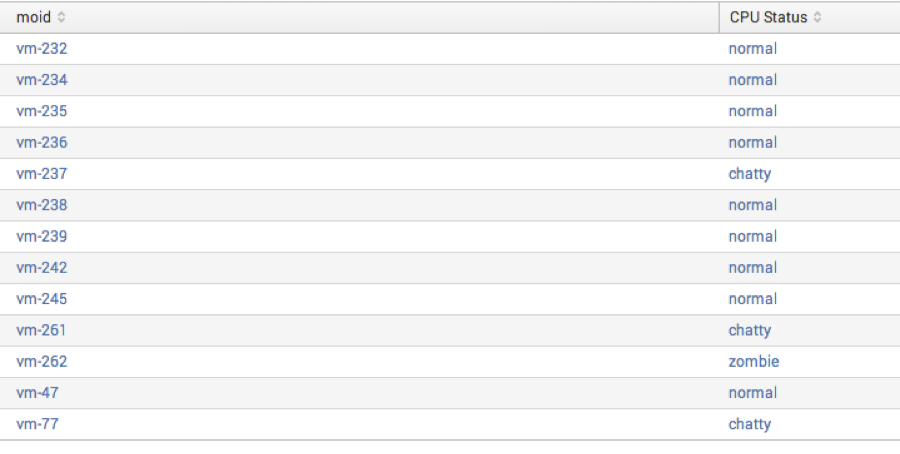The height and width of the screenshot is (454, 900).
Task: Click the CPU Status sort arrows icon
Action: tap(817, 17)
